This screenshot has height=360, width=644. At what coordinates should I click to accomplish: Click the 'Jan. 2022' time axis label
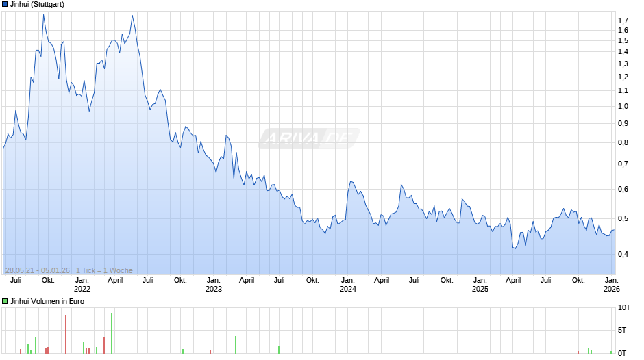82,285
